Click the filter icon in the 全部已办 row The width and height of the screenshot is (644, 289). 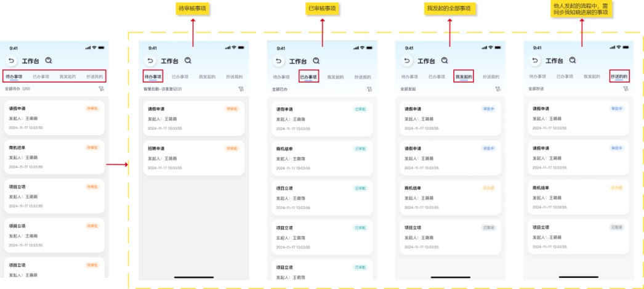point(369,89)
